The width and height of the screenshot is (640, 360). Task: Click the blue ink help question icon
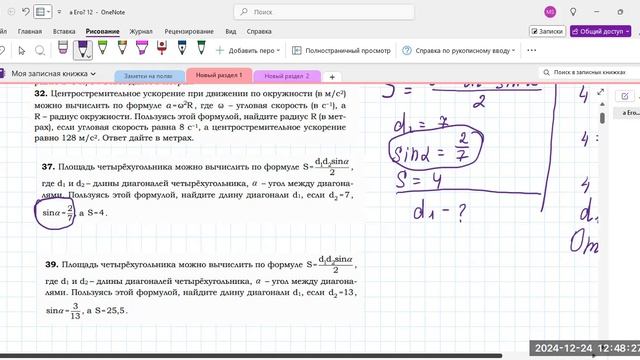[407, 51]
